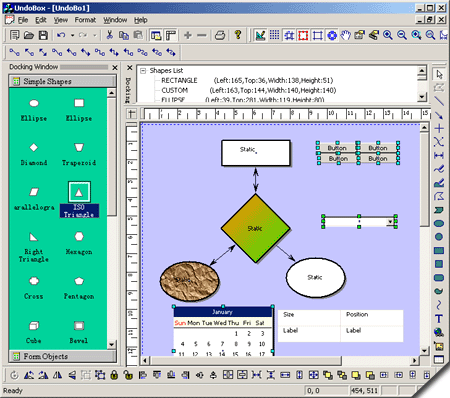
Task: Choose the ISO Triangle shape
Action: pyautogui.click(x=79, y=200)
